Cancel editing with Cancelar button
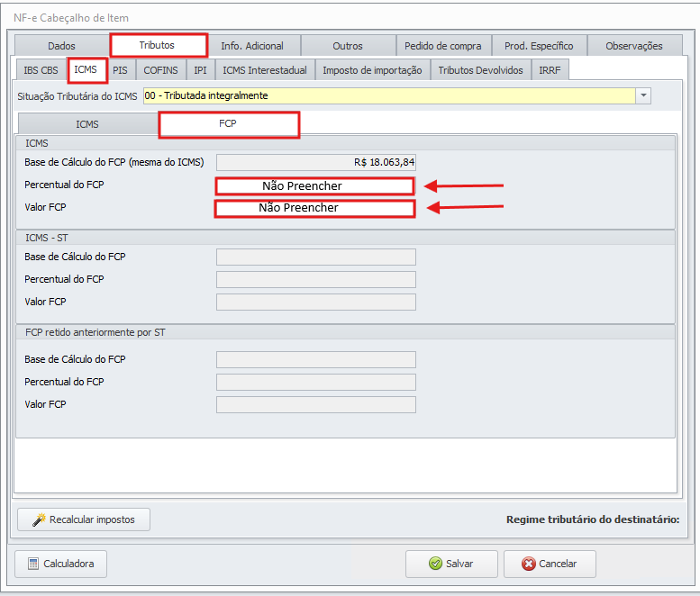 [549, 564]
